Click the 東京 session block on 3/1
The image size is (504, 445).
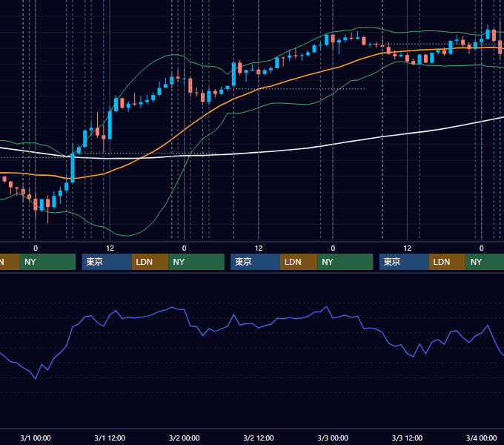tap(107, 262)
